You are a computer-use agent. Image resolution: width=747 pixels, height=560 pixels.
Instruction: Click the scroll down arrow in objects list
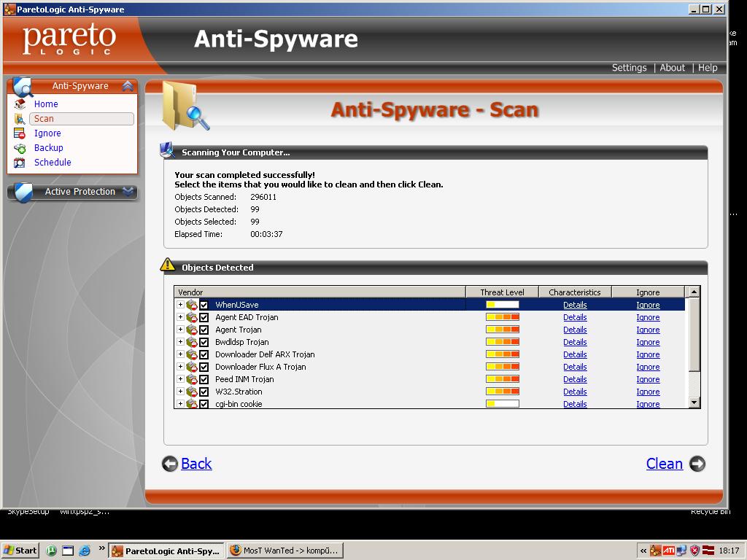694,402
